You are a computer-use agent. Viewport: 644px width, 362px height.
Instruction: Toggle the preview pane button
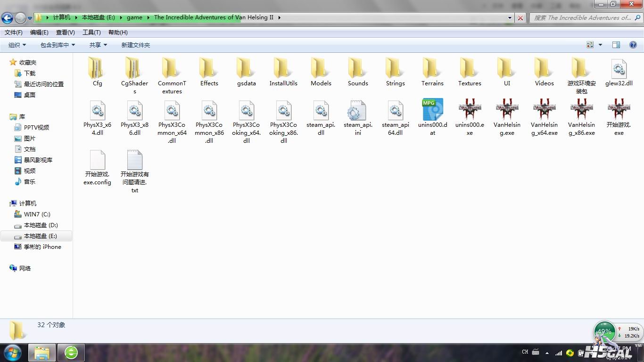pos(616,45)
